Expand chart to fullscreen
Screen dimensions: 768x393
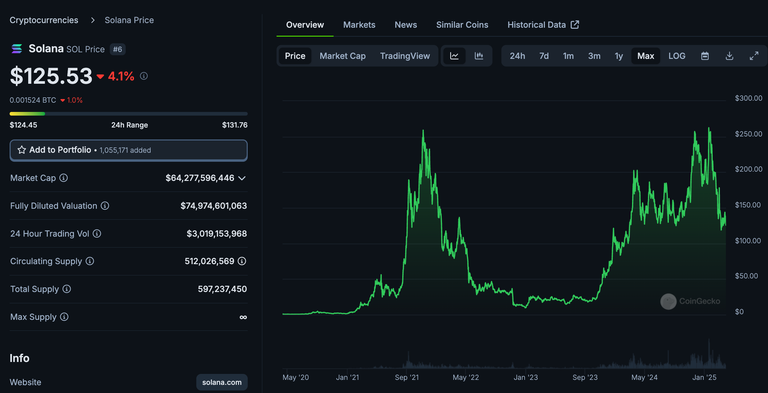coord(754,56)
